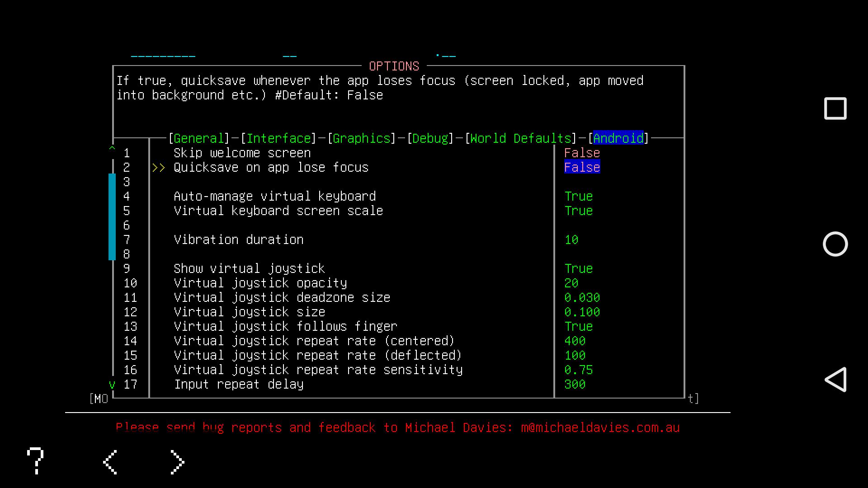Click the scroll-up caret above the list
Viewport: 868px width, 488px height.
[112, 148]
